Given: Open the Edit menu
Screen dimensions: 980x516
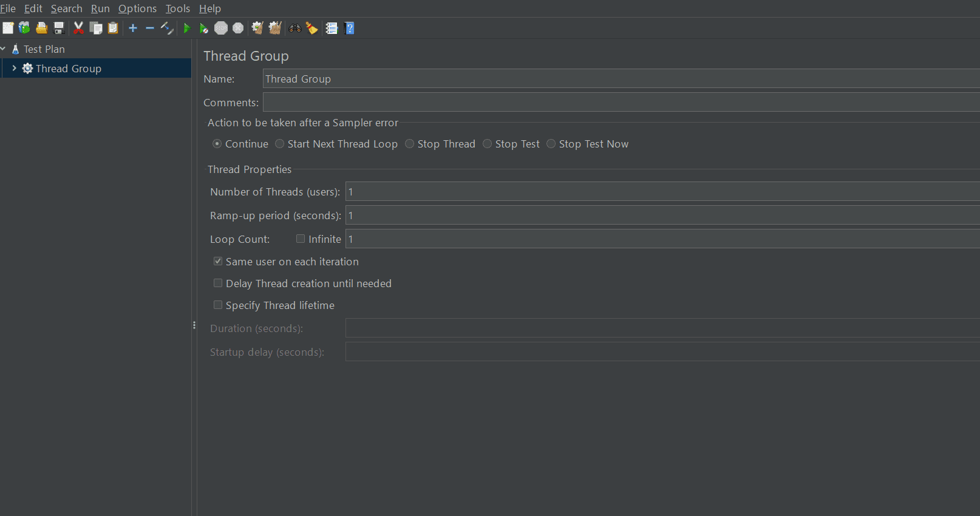Looking at the screenshot, I should pyautogui.click(x=33, y=8).
